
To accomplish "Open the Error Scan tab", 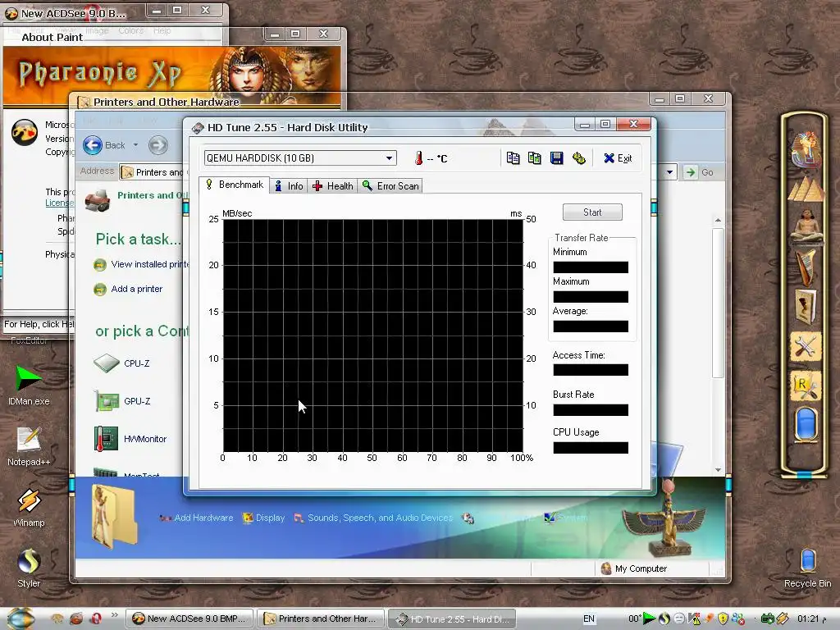I will click(391, 186).
